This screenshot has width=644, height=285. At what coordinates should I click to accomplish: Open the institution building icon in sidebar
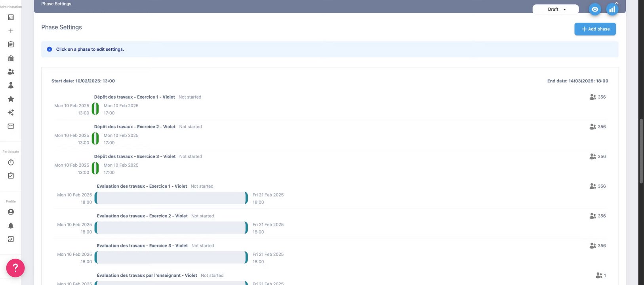(11, 58)
